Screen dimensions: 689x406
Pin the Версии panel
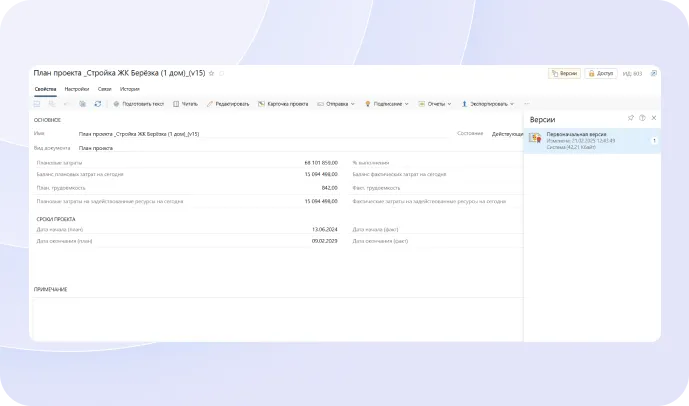[x=630, y=118]
